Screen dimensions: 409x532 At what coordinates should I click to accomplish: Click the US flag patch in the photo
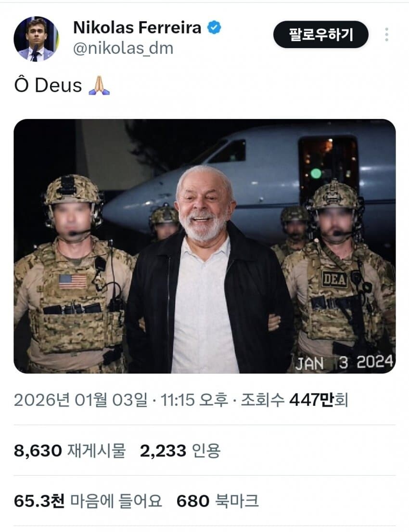[x=73, y=282]
